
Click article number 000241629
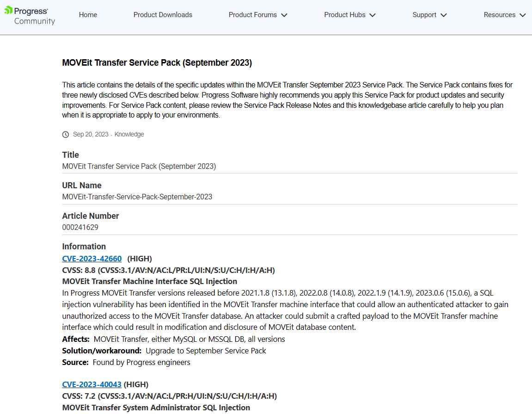(80, 227)
